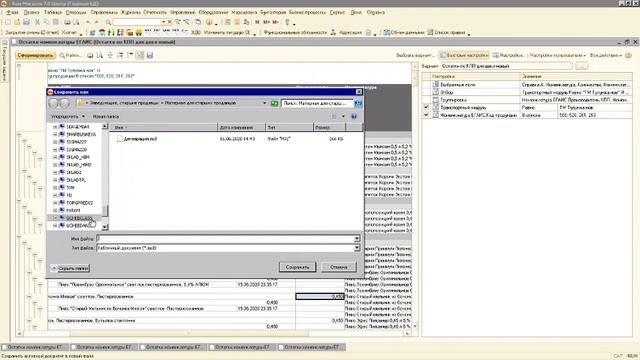Click the printer icon in report toolbar
This screenshot has height=360, width=640.
click(90, 55)
